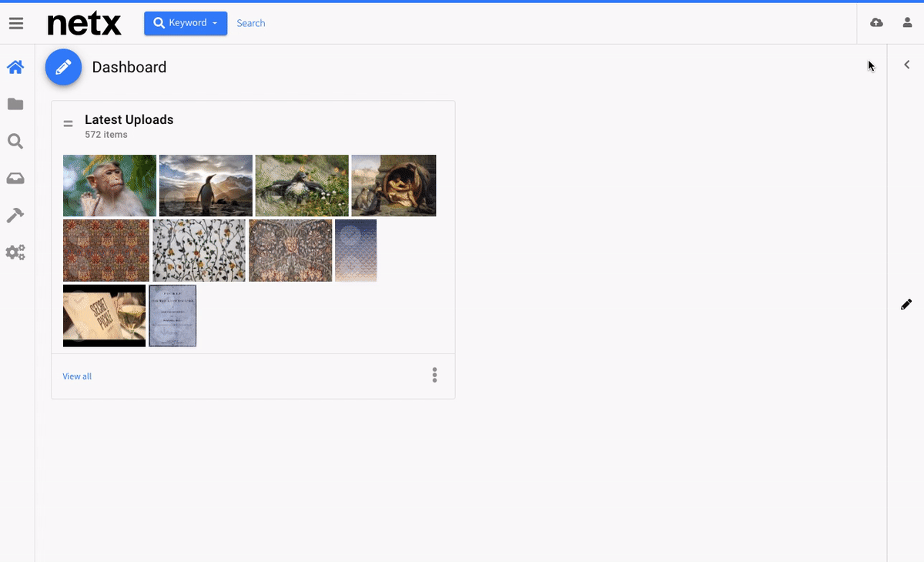924x562 pixels.
Task: Open the red orange pattern thumbnail
Action: (106, 250)
